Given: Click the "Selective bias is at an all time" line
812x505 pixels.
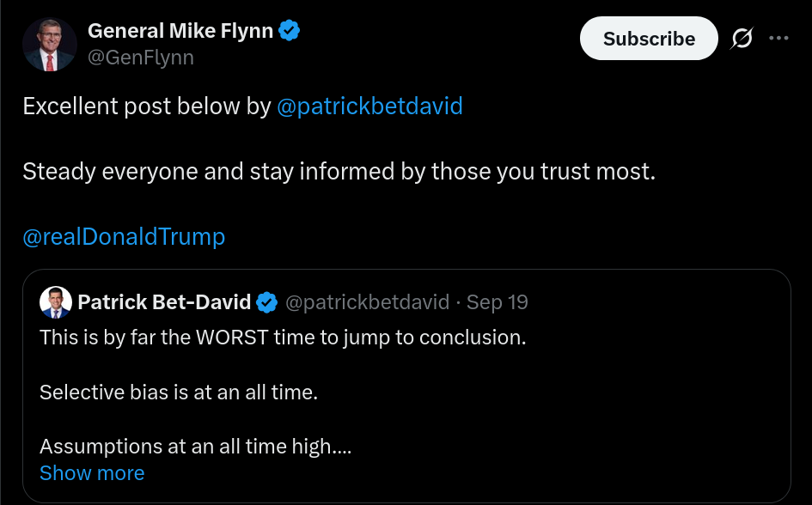Looking at the screenshot, I should (179, 392).
